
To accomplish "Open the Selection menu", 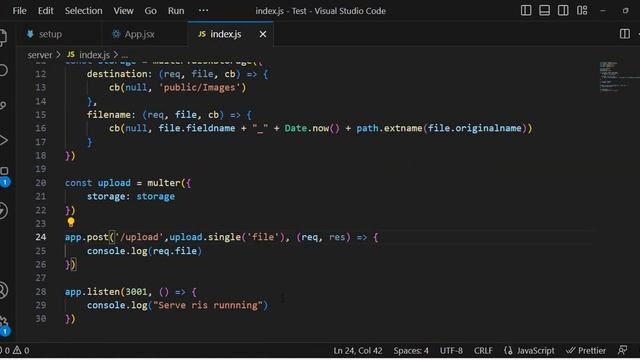I will coord(83,11).
